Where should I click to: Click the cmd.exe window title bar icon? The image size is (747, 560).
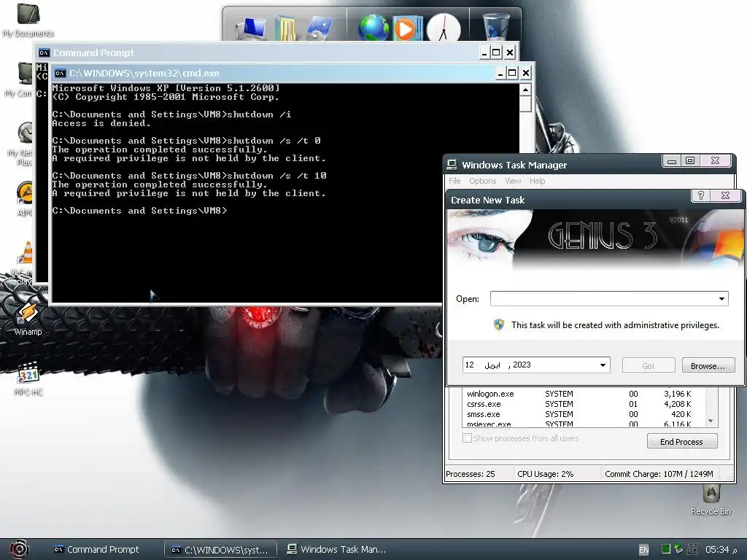(x=60, y=73)
